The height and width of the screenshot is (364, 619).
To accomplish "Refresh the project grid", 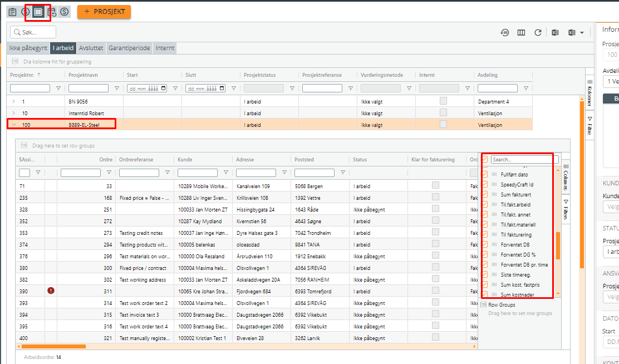I will tap(538, 33).
